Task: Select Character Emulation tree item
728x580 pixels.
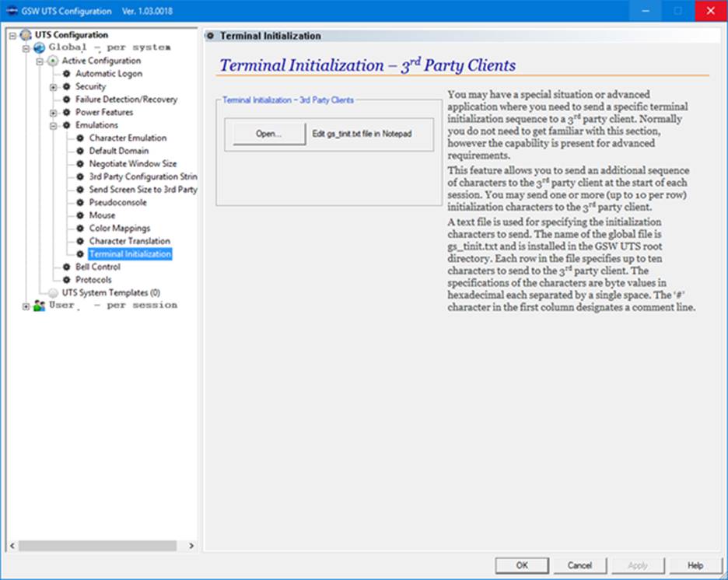Action: tap(128, 138)
